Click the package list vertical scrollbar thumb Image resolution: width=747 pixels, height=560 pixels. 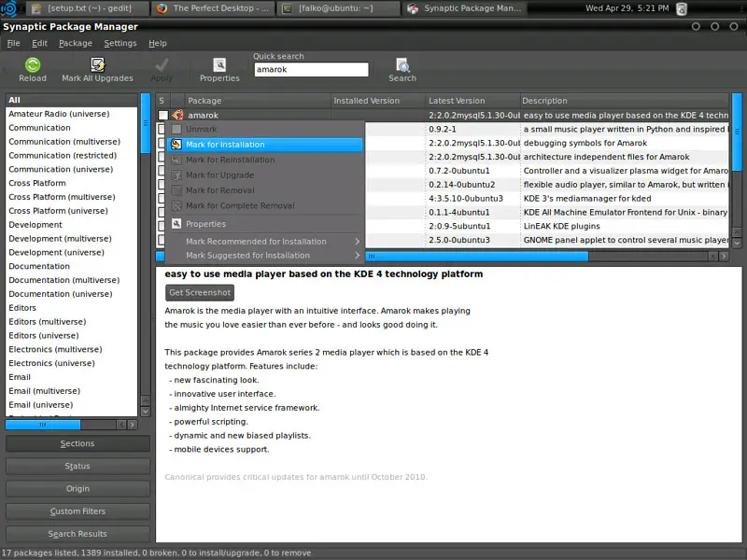click(x=737, y=132)
